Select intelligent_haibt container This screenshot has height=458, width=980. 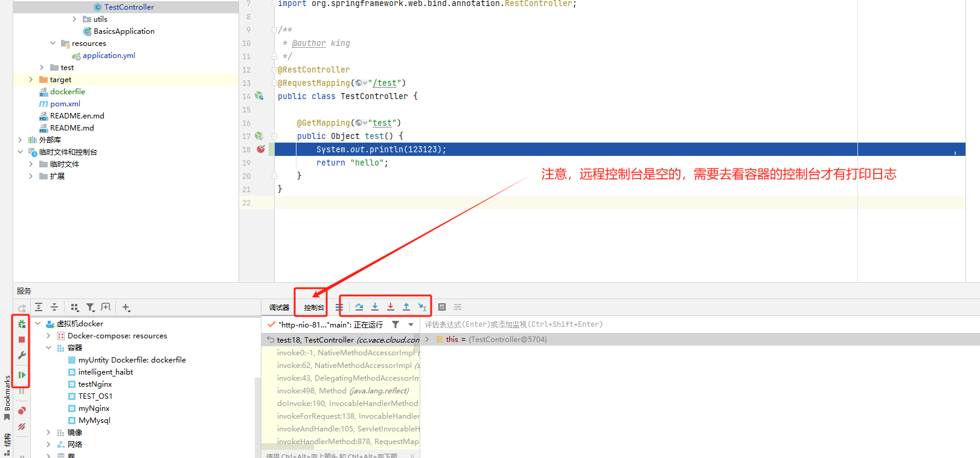point(105,372)
